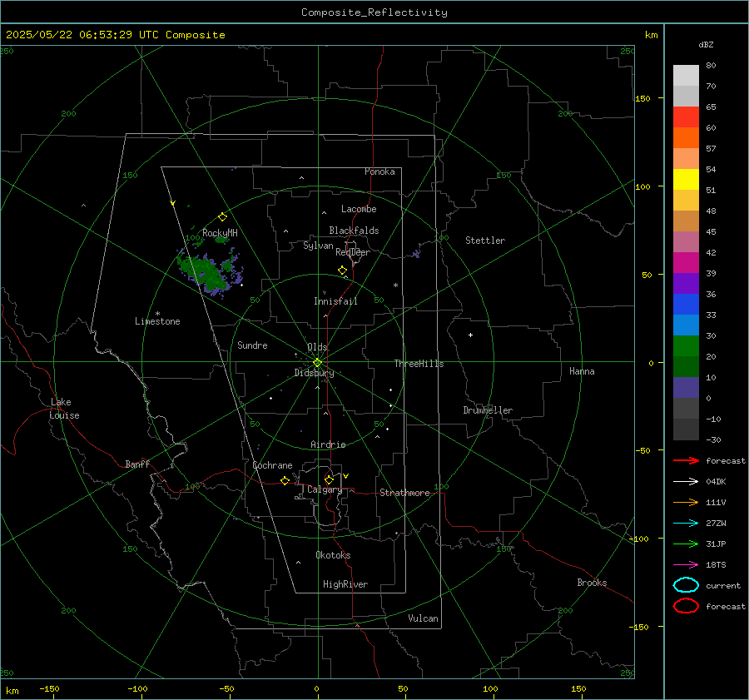Click the orange 111V arrow icon

(686, 502)
